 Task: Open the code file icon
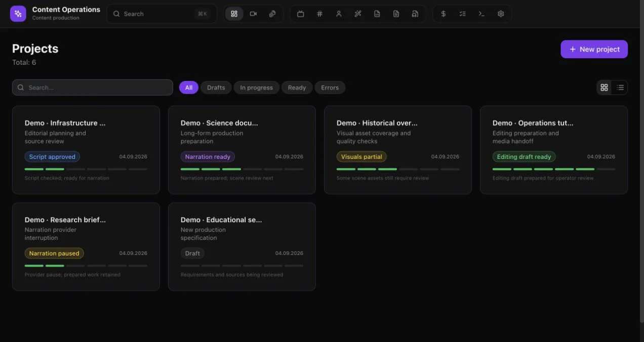pos(377,14)
